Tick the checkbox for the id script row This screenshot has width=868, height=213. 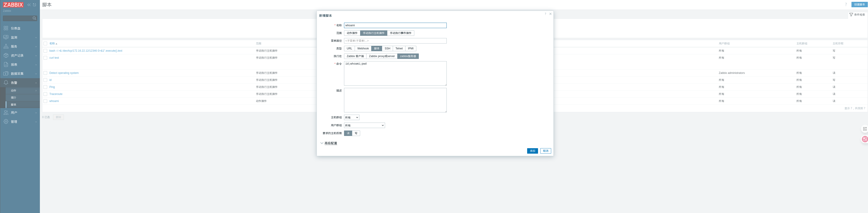(45, 80)
